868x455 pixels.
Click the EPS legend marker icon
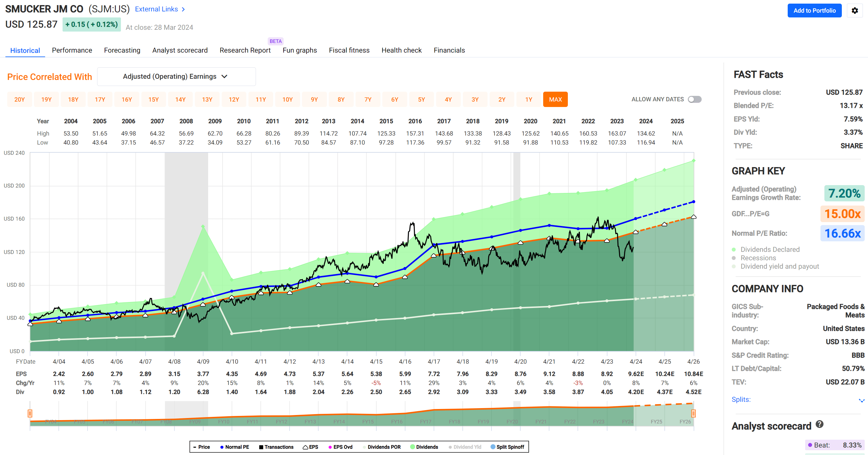point(305,447)
